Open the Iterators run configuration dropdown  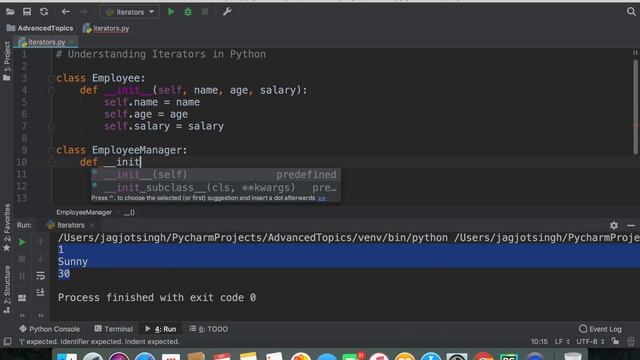130,12
